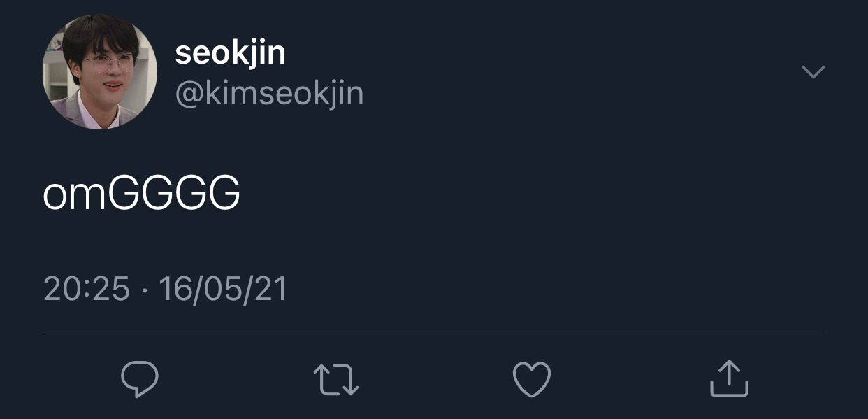Retweet the omGGGG post
This screenshot has height=419, width=868.
coord(336,379)
